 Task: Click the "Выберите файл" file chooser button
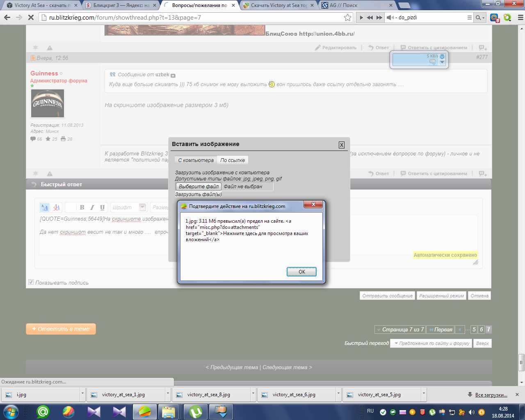click(199, 186)
